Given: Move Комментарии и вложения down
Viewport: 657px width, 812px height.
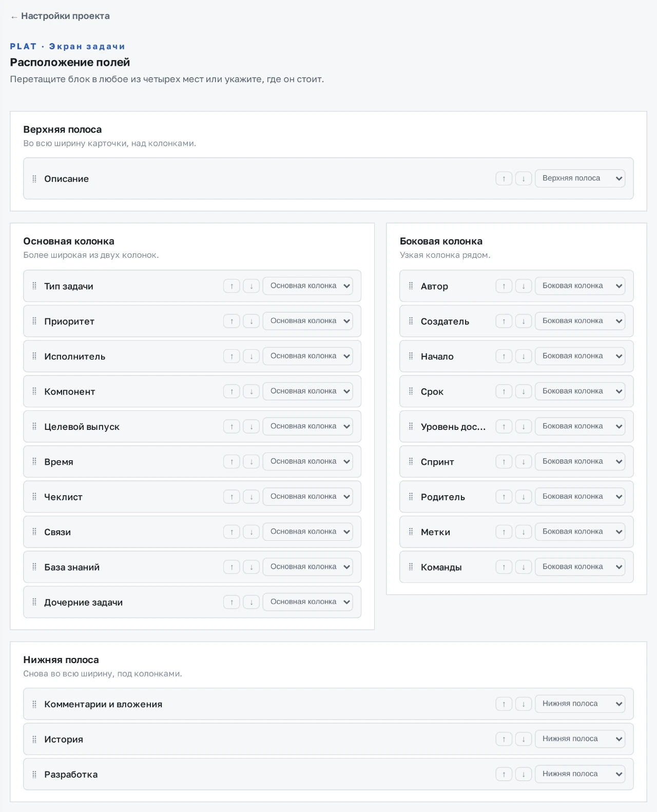Looking at the screenshot, I should coord(524,704).
